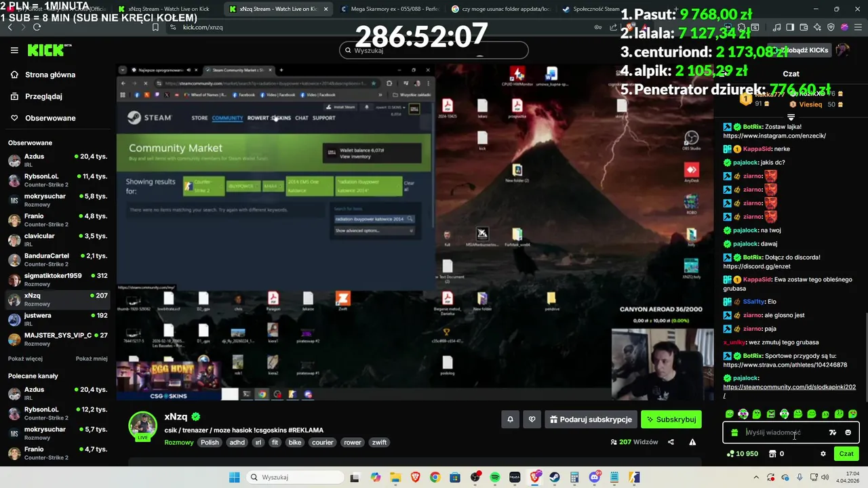
Task: Click the Subskrybuj button
Action: point(671,420)
